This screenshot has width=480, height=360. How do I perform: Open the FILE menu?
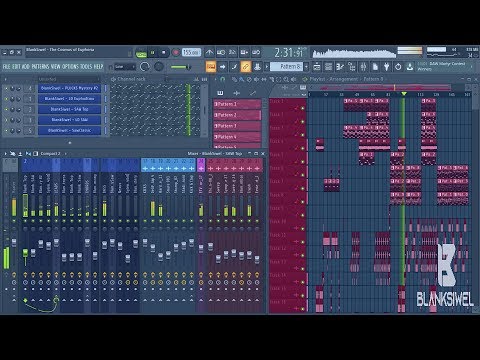pos(7,67)
